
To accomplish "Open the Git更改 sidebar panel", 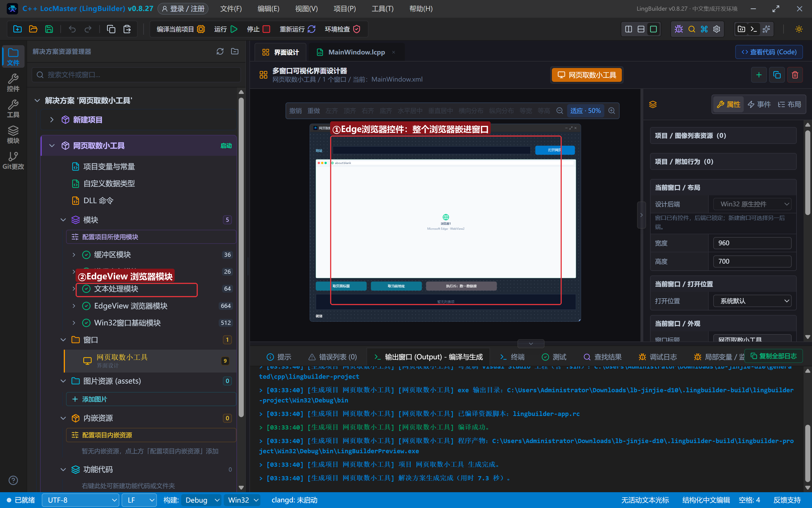I will pyautogui.click(x=13, y=160).
